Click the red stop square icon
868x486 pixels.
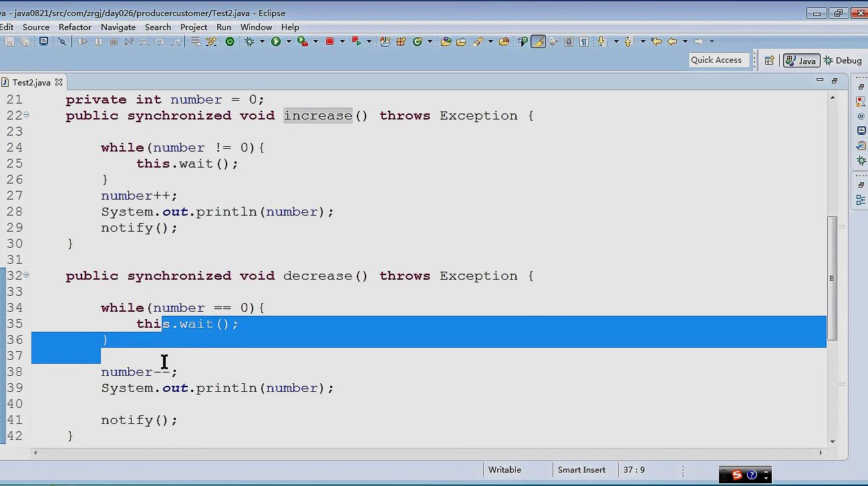329,41
